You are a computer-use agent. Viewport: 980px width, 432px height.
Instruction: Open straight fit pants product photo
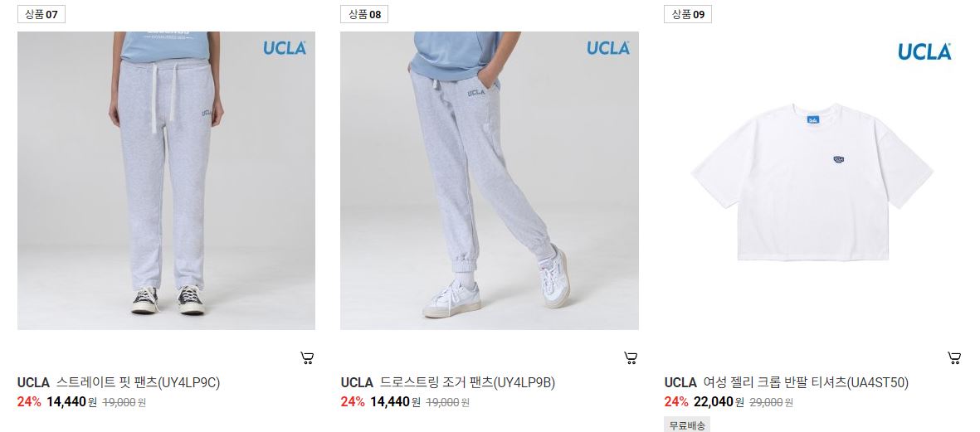[x=166, y=181]
